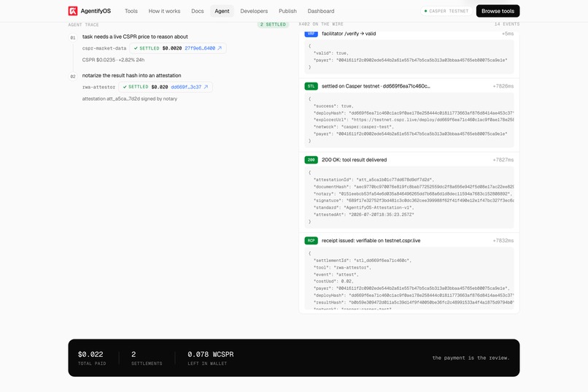588x392 pixels.
Task: Click 'the payment is the review.' tagline
Action: point(471,358)
